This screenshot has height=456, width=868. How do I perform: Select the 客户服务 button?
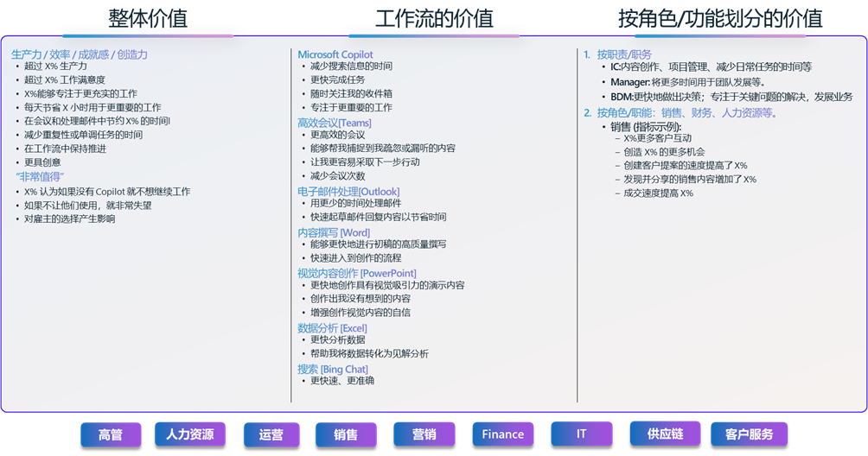(x=749, y=434)
